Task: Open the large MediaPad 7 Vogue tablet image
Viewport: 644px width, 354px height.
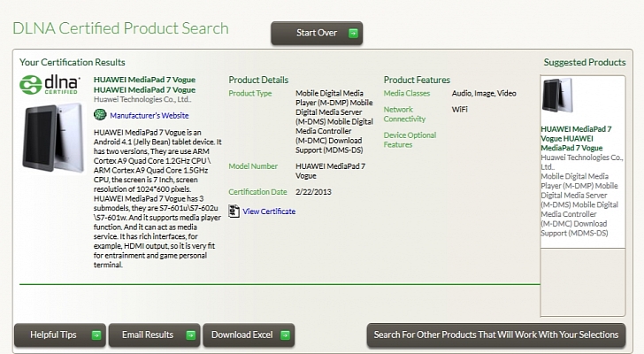Action: coord(53,138)
